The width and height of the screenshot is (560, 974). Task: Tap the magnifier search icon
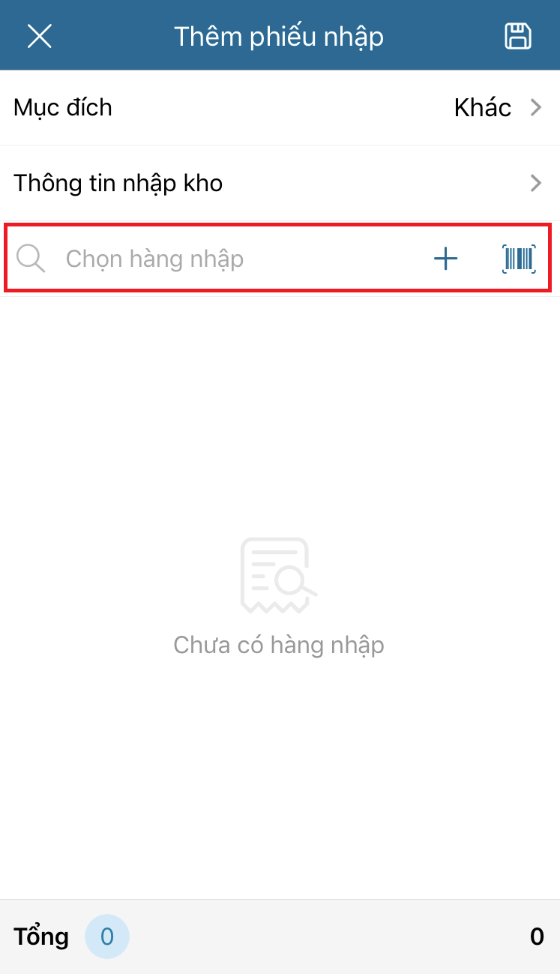click(31, 259)
